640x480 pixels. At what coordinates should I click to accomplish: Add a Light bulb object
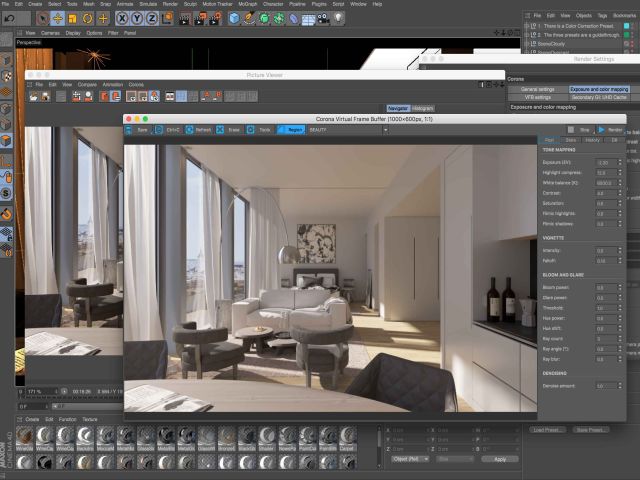(x=338, y=18)
